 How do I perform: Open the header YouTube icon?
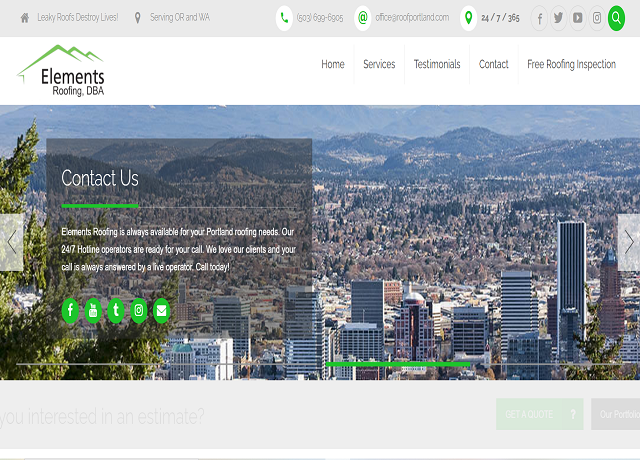pos(578,17)
